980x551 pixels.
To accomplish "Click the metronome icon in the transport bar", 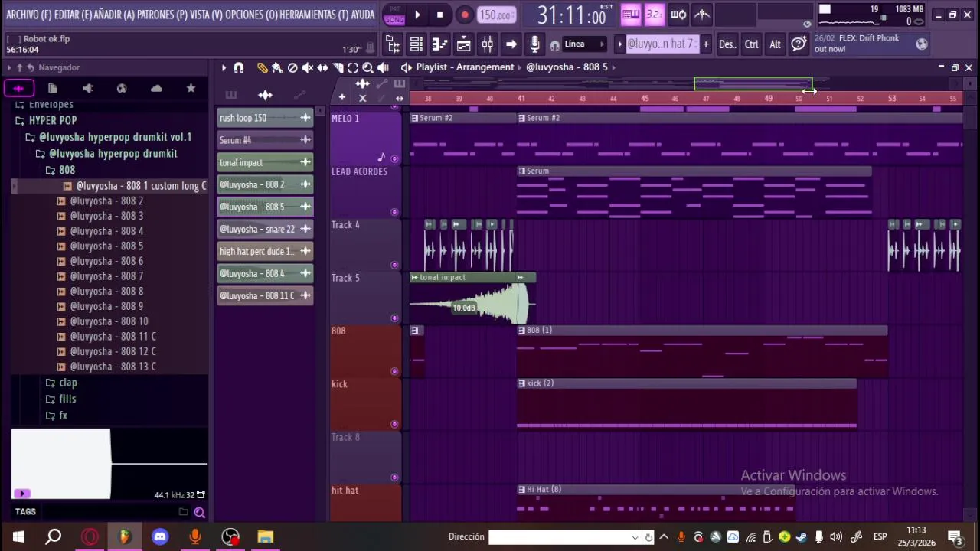I will (x=702, y=15).
